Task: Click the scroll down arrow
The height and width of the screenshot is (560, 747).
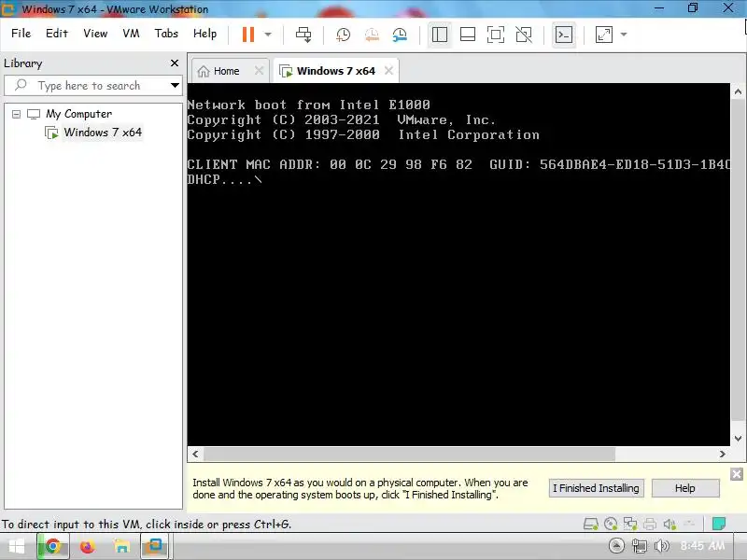Action: pyautogui.click(x=738, y=439)
